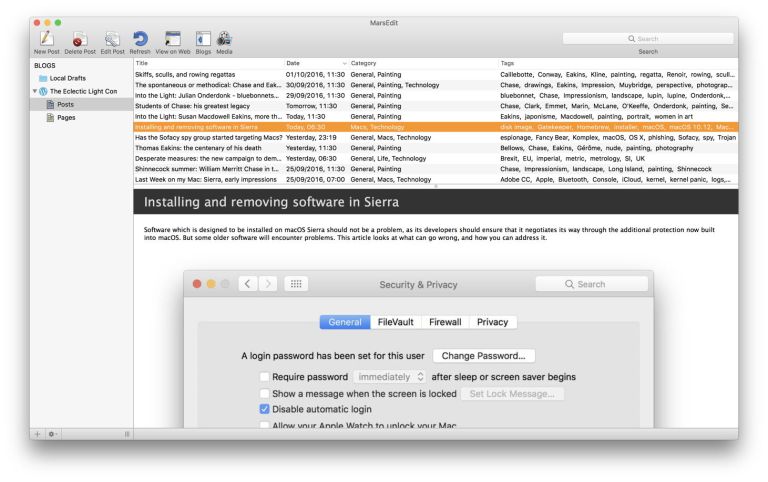
Task: Select Posts in the sidebar
Action: [65, 104]
